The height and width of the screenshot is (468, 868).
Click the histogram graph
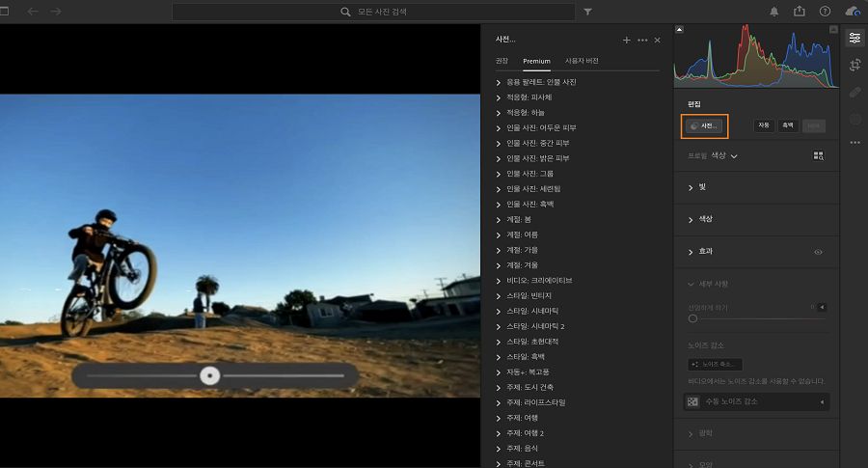[x=756, y=56]
